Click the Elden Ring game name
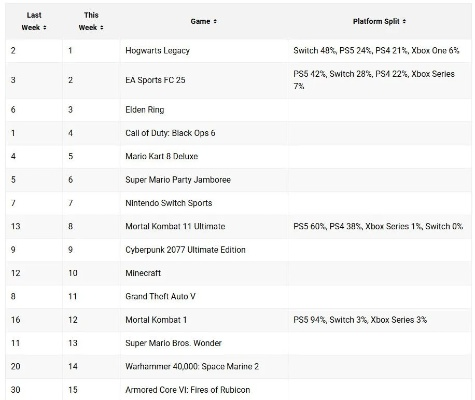 (145, 110)
